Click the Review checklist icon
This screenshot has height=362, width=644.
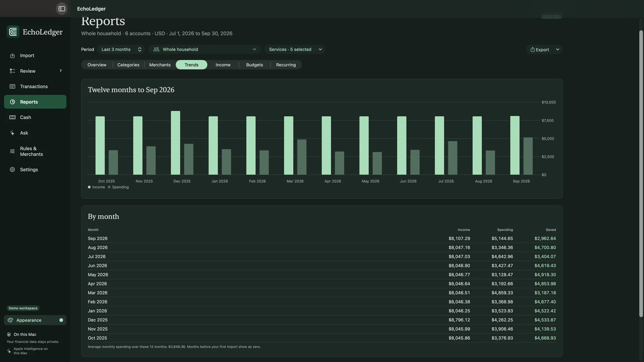(12, 71)
